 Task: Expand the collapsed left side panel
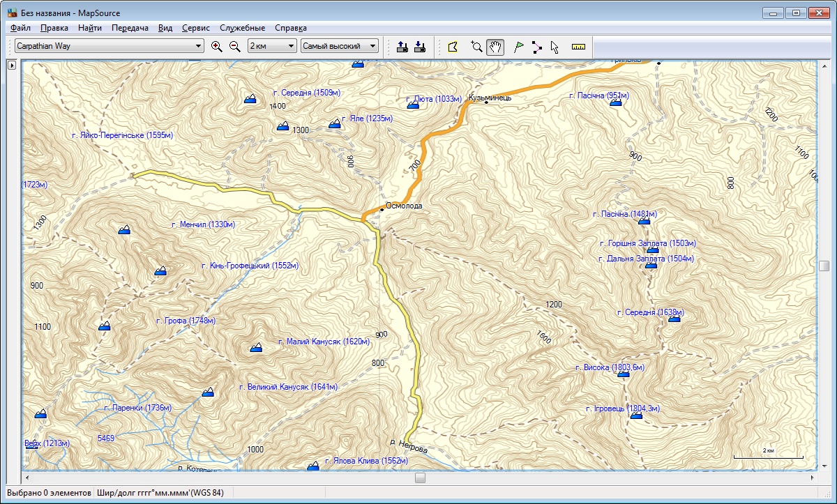click(x=11, y=66)
